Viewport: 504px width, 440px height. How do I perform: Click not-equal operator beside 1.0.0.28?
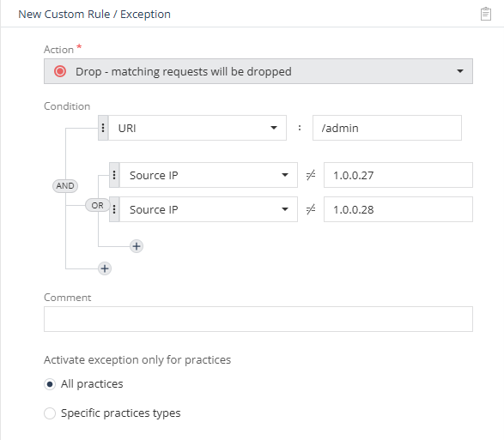pos(311,209)
